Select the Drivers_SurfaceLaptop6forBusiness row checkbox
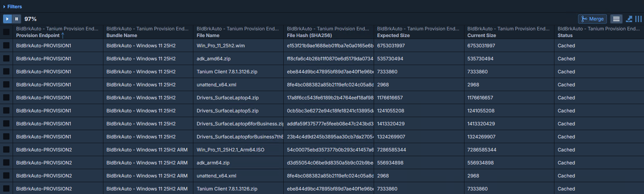 [x=6, y=123]
